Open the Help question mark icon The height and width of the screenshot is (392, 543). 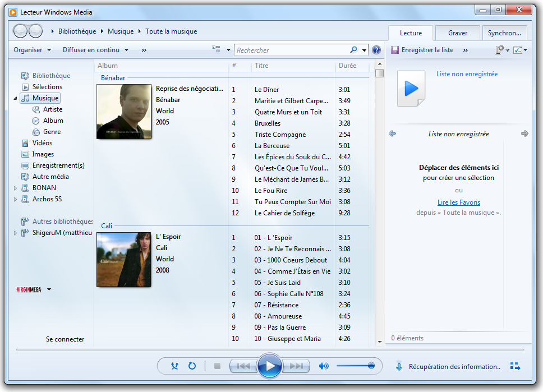coord(376,50)
